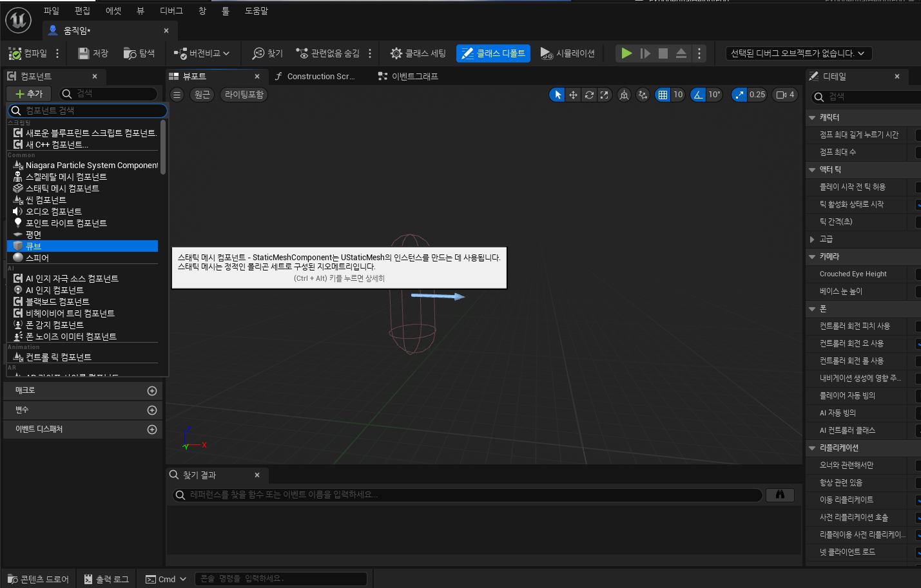Toggle world/local coordinate system icon

pyautogui.click(x=624, y=95)
